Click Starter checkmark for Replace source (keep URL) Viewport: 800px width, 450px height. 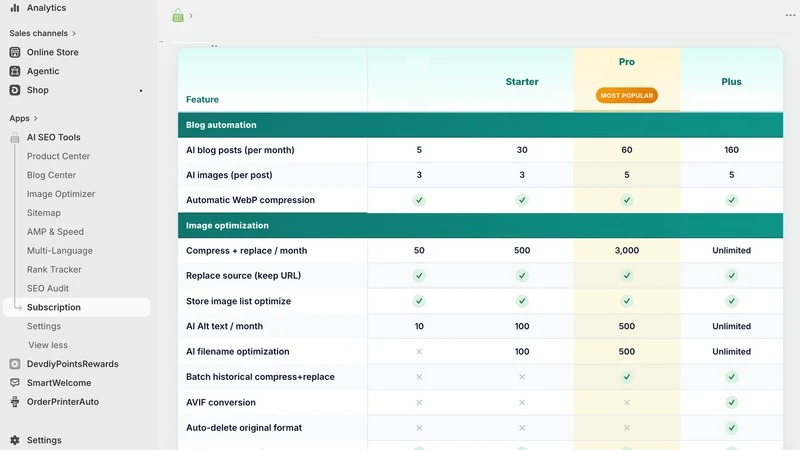pos(521,276)
